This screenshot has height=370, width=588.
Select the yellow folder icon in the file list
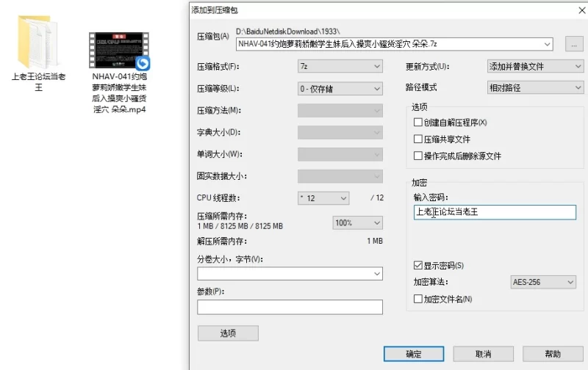coord(38,42)
